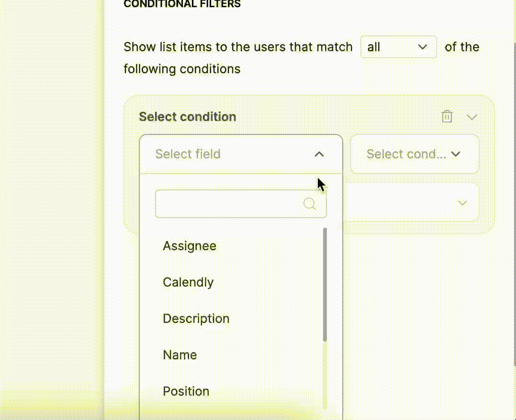
Task: Click the Select condition header label
Action: tap(187, 116)
